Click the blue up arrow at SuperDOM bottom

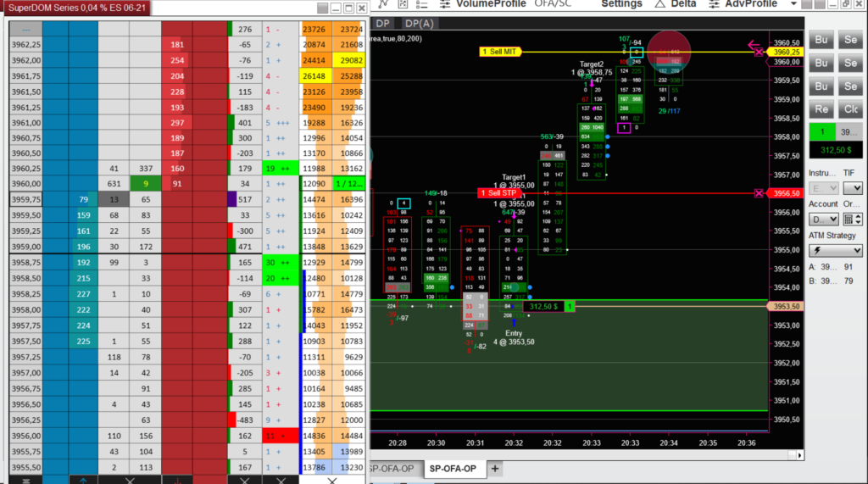click(83, 480)
